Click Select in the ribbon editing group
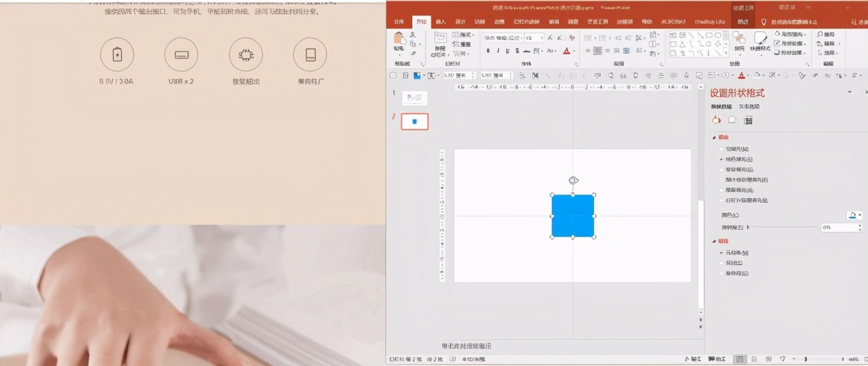868x366 pixels. 828,53
